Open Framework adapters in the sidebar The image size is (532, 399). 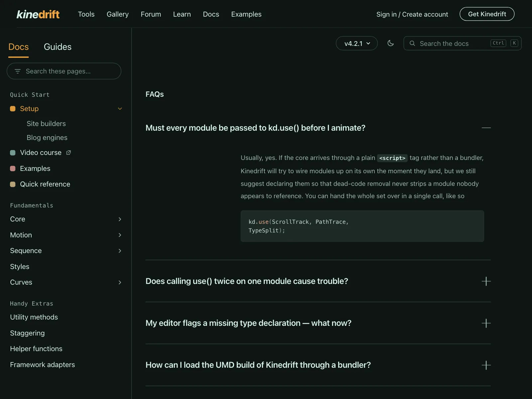pos(43,365)
